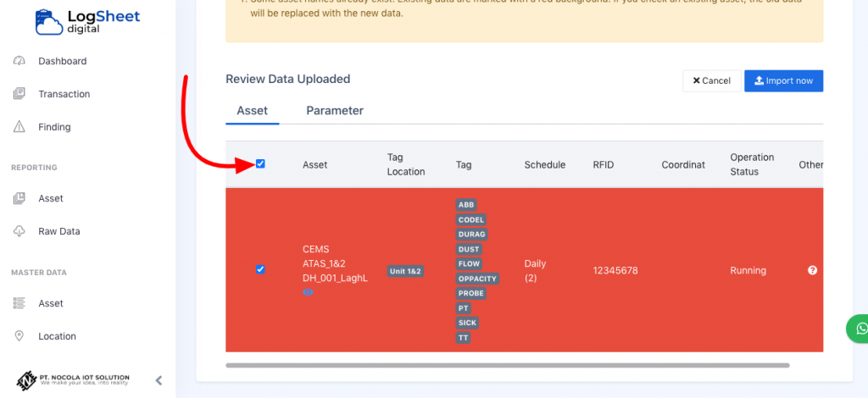Click the horizontal scrollbar below the table

pyautogui.click(x=508, y=365)
